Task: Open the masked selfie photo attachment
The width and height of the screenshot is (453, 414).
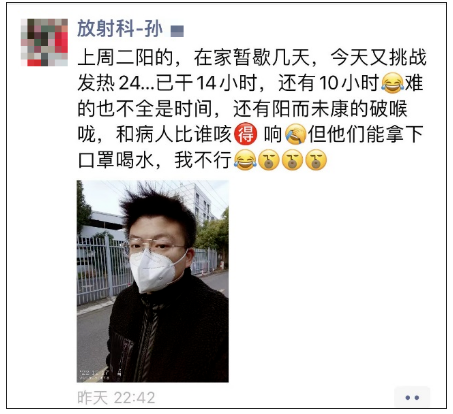Action: (x=153, y=281)
